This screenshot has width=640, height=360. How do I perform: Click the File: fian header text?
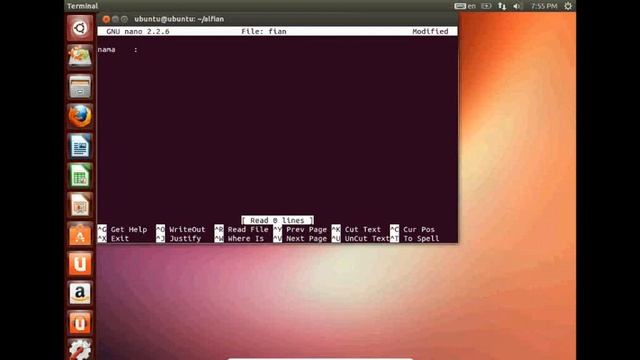264,31
